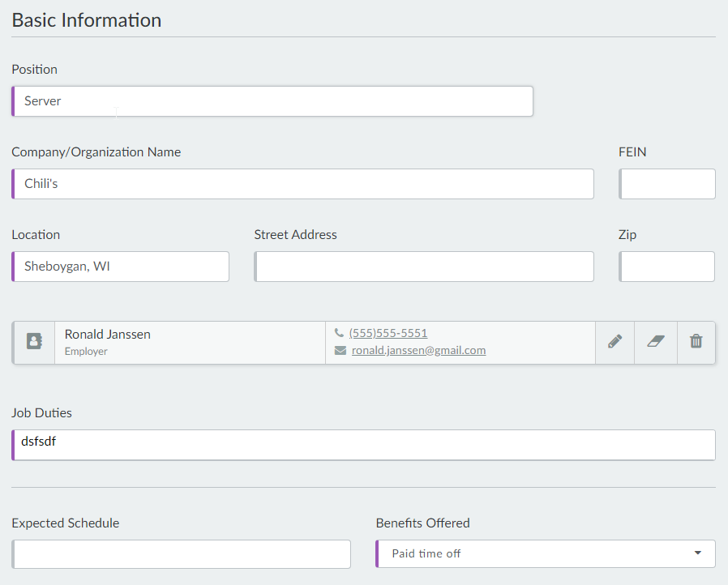This screenshot has height=585, width=728.
Task: Click the Employer label under contact name
Action: click(x=86, y=352)
